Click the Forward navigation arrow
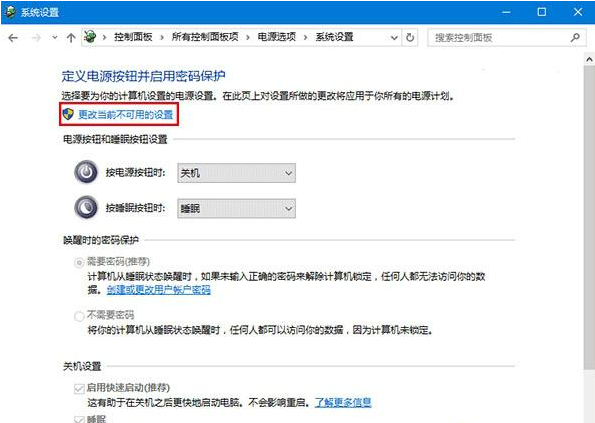Viewport: 595px width, 423px height. tap(36, 38)
